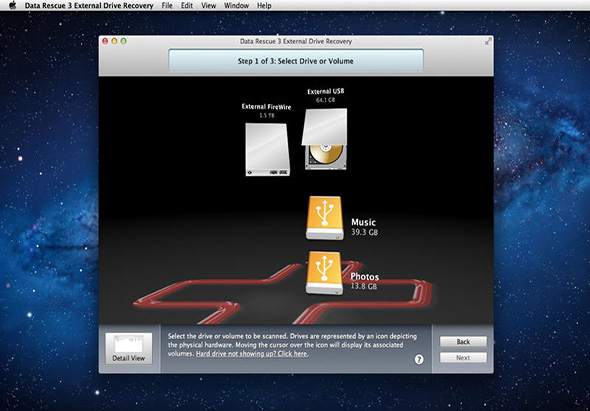Open the Window menu
This screenshot has height=411, width=590.
(236, 6)
